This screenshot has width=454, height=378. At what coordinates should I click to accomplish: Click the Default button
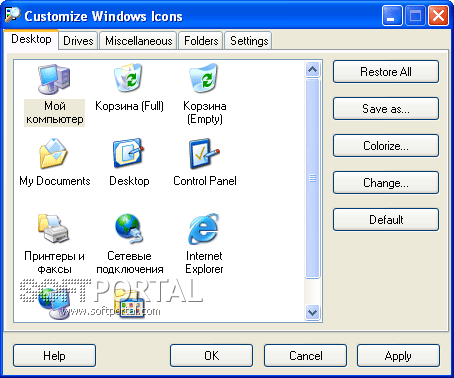click(x=386, y=220)
